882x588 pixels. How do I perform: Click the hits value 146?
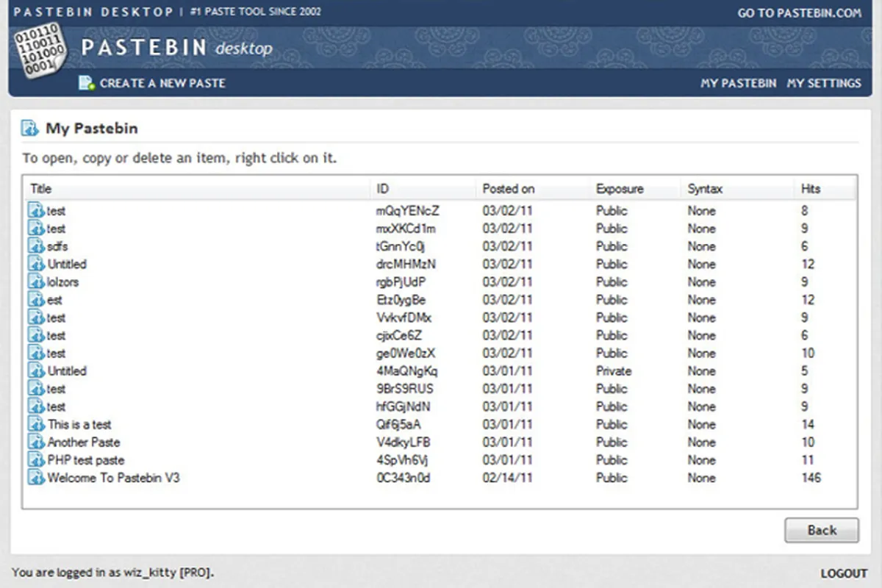coord(811,478)
